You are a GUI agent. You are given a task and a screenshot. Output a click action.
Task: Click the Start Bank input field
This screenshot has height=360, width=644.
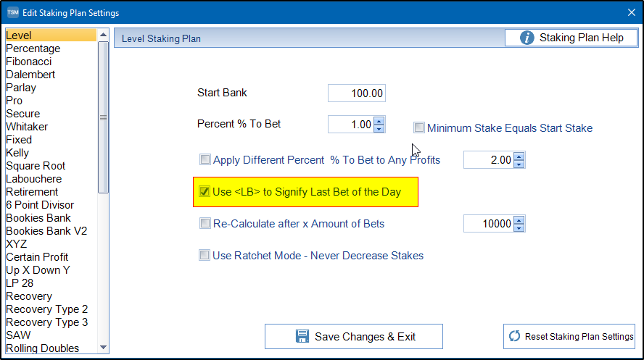[356, 93]
